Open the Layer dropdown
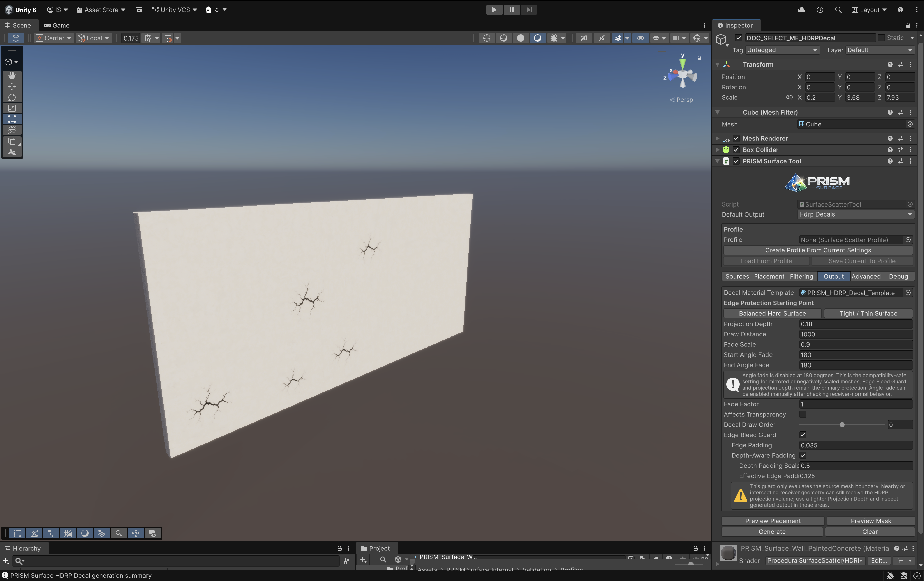 (880, 50)
